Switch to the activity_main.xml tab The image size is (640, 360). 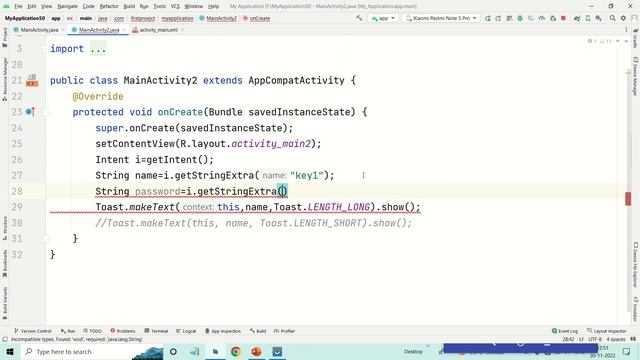pos(158,30)
